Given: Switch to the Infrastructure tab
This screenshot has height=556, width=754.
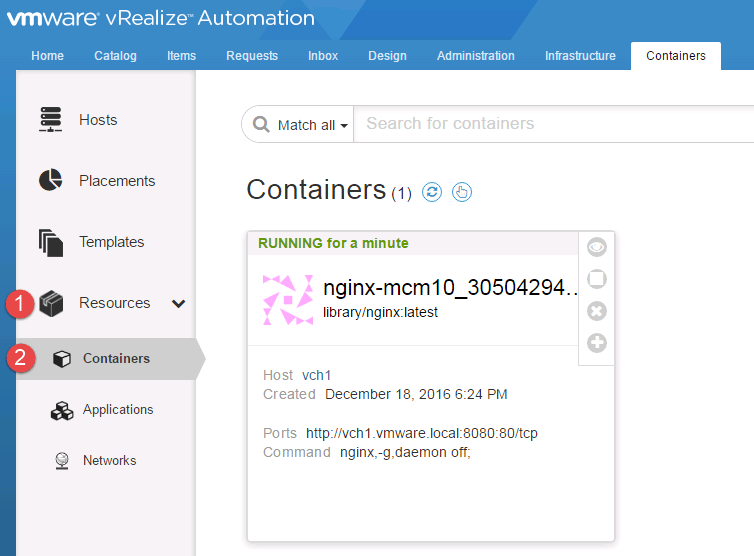Looking at the screenshot, I should 580,56.
